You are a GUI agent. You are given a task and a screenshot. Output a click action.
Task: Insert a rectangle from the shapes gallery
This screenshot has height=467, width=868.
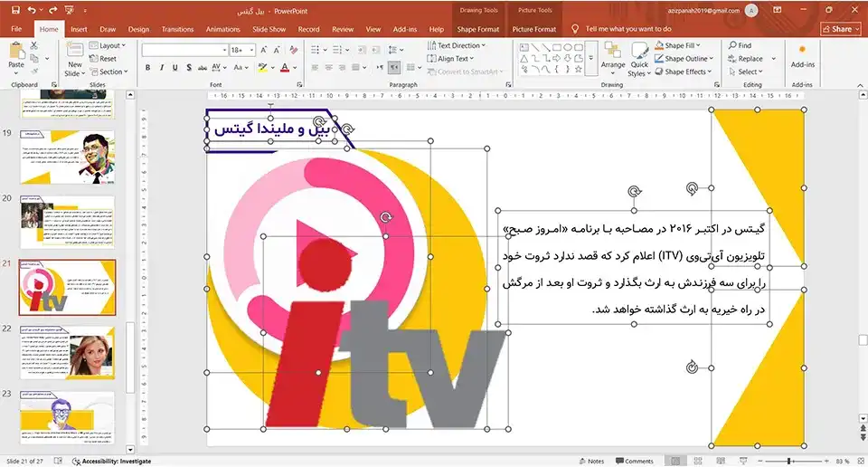tap(556, 48)
